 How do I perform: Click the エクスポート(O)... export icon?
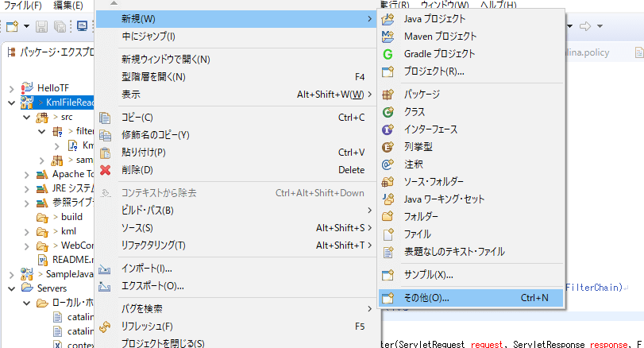(105, 286)
